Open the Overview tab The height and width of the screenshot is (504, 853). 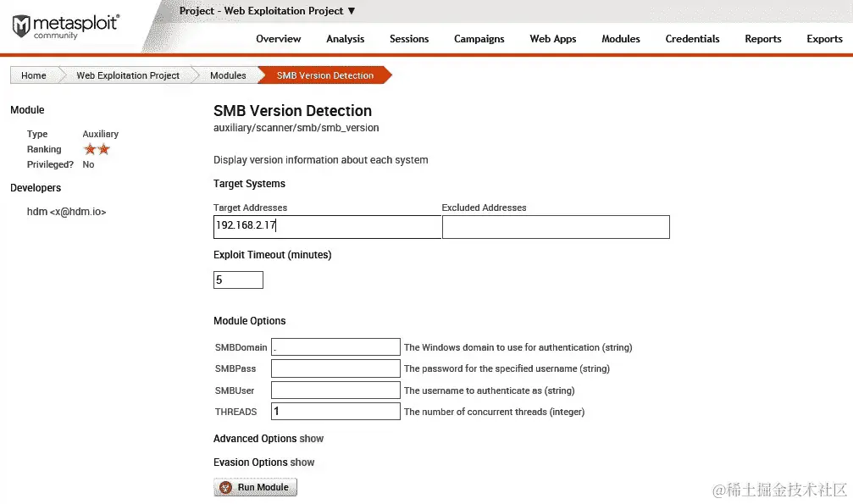[278, 39]
